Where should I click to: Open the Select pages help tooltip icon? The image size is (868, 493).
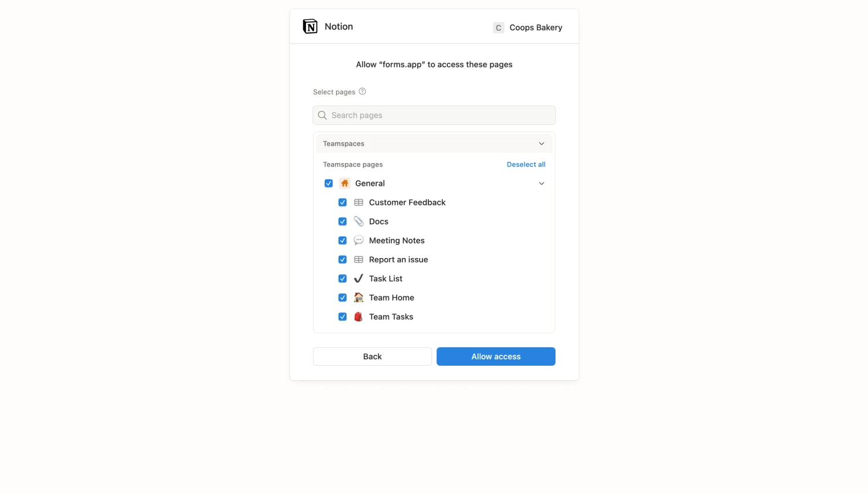[362, 91]
